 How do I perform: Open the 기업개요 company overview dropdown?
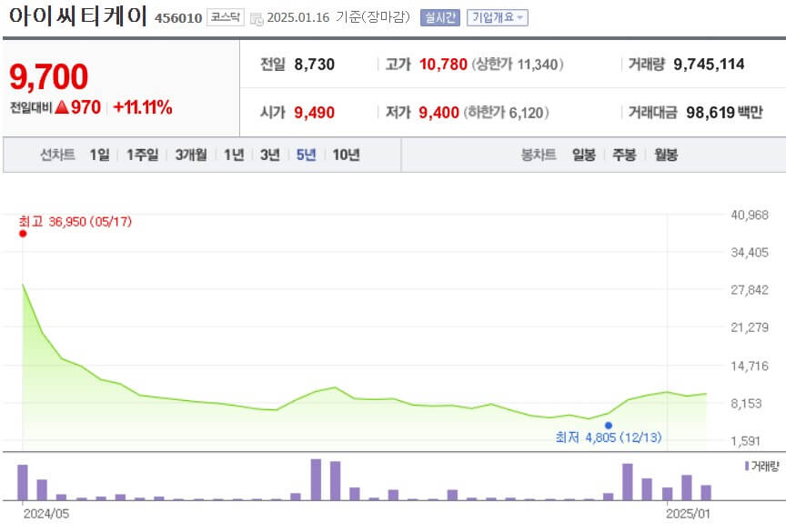tap(493, 15)
